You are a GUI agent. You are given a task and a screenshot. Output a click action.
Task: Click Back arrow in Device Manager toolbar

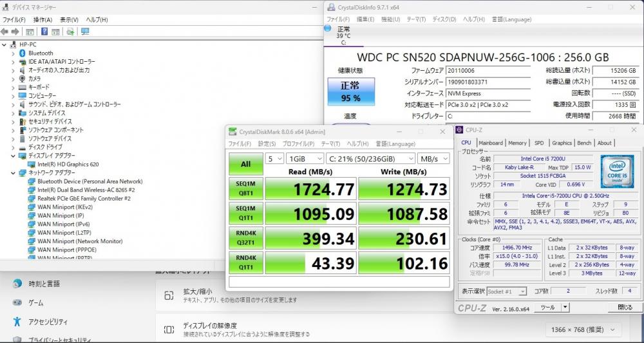tap(5, 32)
